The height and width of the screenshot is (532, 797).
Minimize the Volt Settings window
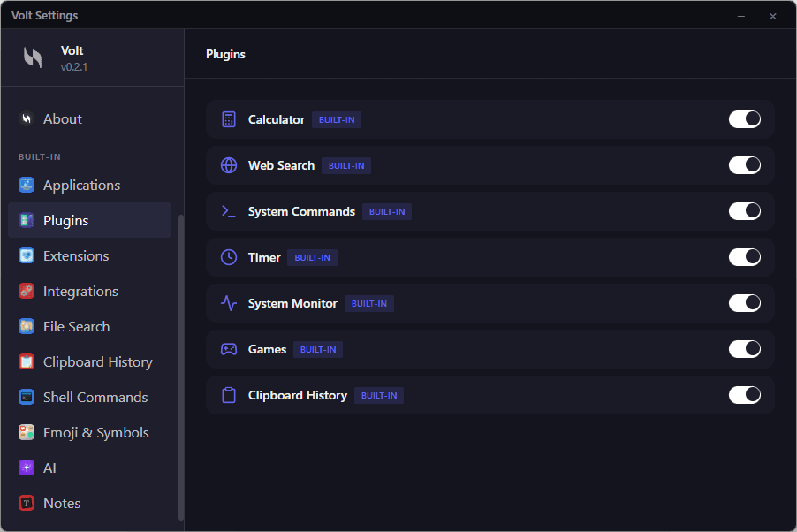tap(741, 16)
